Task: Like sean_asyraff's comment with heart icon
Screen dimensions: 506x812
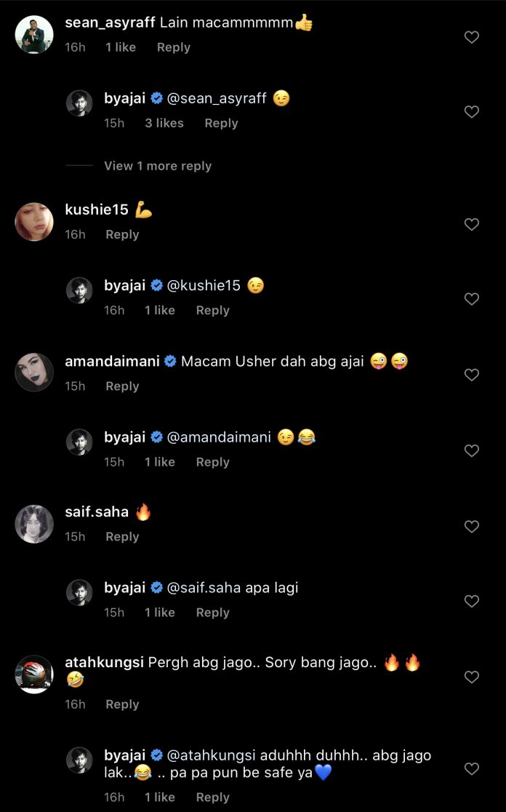Action: point(472,37)
